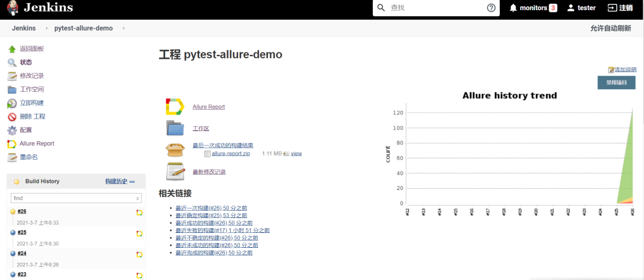Click the 注销 logout link
This screenshot has height=280, width=644.
point(626,8)
